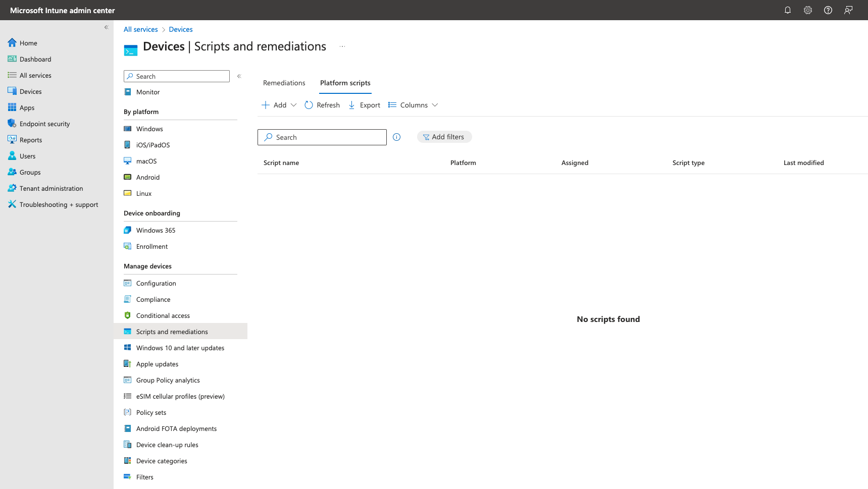The image size is (868, 489).
Task: Click the Policy sets icon
Action: pyautogui.click(x=128, y=412)
